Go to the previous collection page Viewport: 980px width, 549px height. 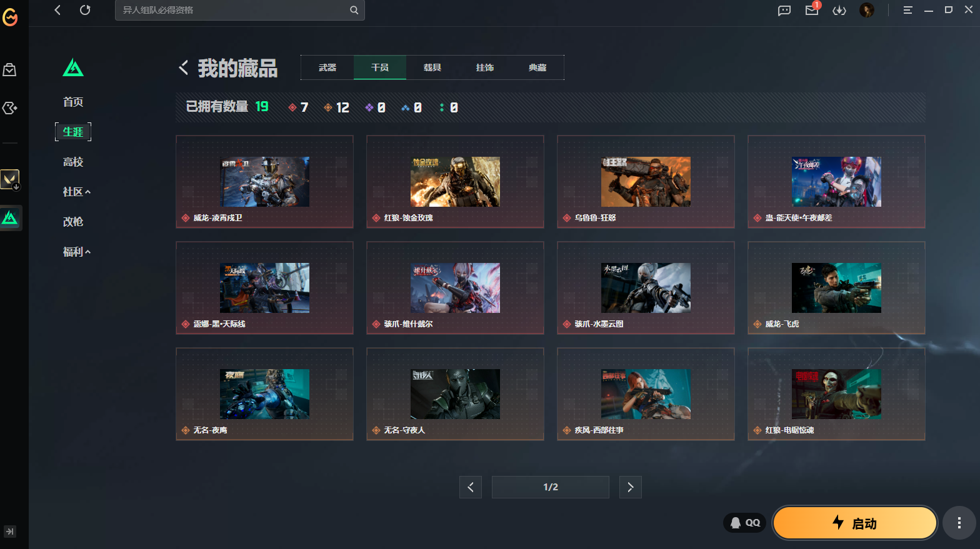click(x=471, y=487)
